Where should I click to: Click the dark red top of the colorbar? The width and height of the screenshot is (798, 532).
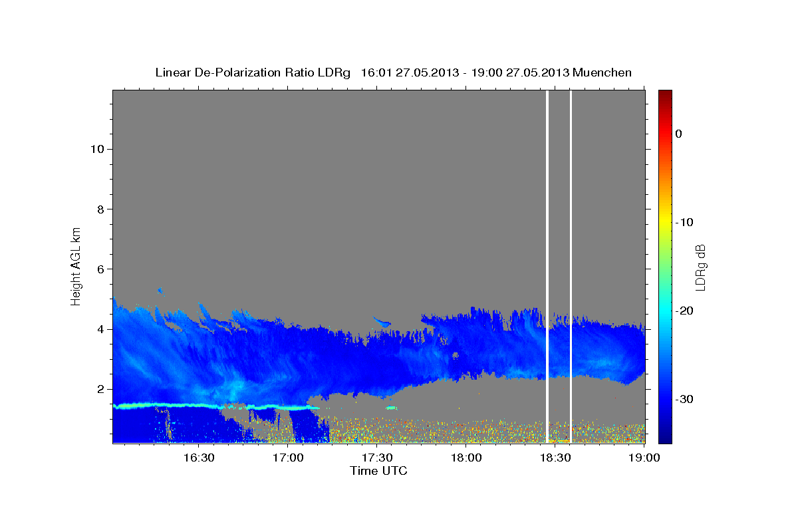665,94
